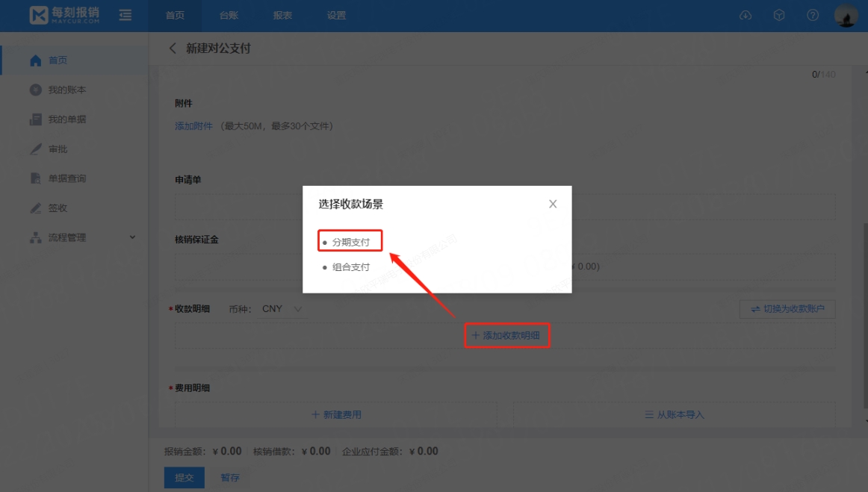This screenshot has height=492, width=868.
Task: Open the help question mark icon
Action: tap(813, 15)
